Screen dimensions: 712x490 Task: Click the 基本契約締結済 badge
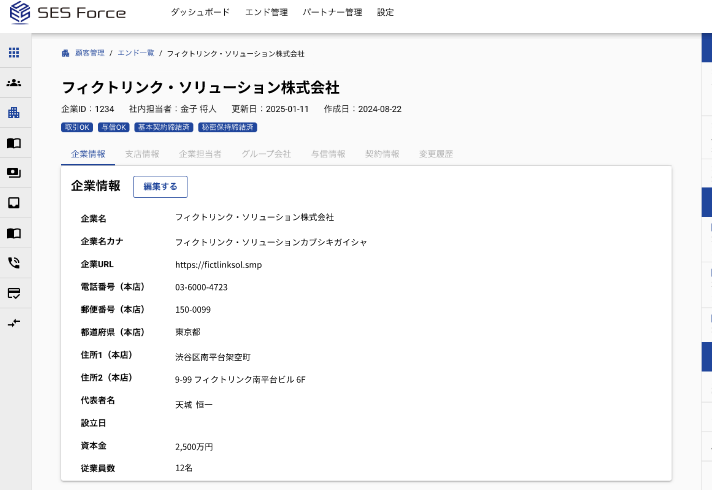tap(164, 127)
